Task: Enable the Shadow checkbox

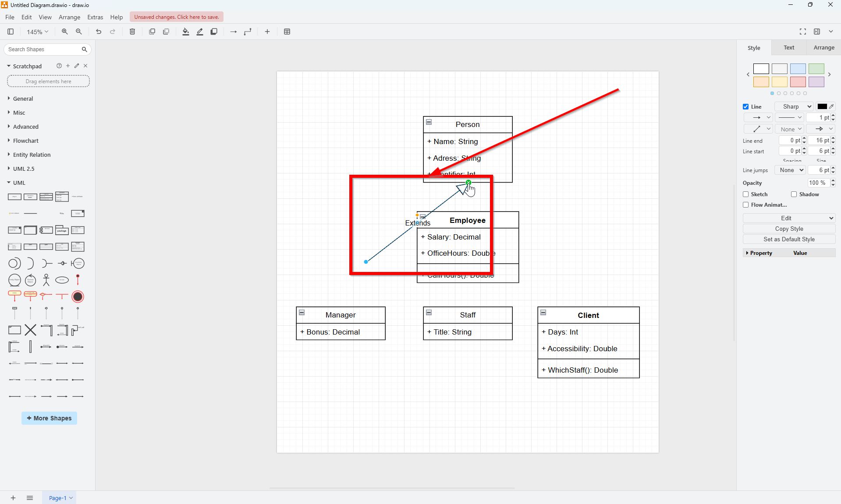Action: [x=793, y=194]
